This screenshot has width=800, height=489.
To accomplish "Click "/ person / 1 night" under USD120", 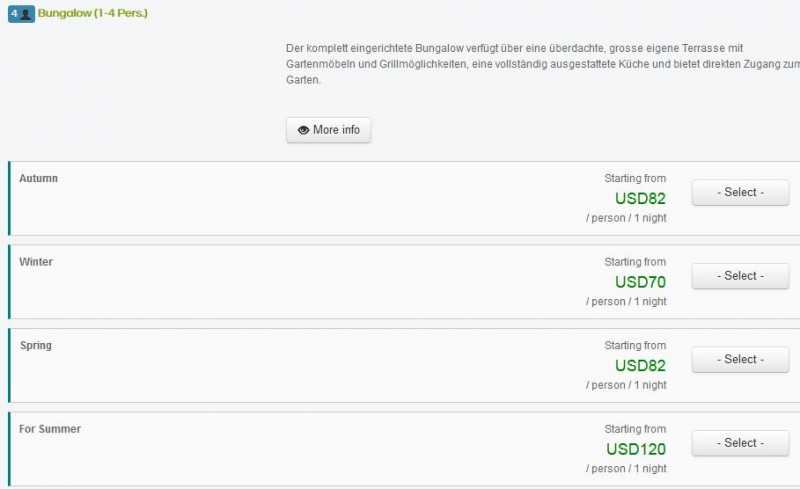I will click(626, 468).
